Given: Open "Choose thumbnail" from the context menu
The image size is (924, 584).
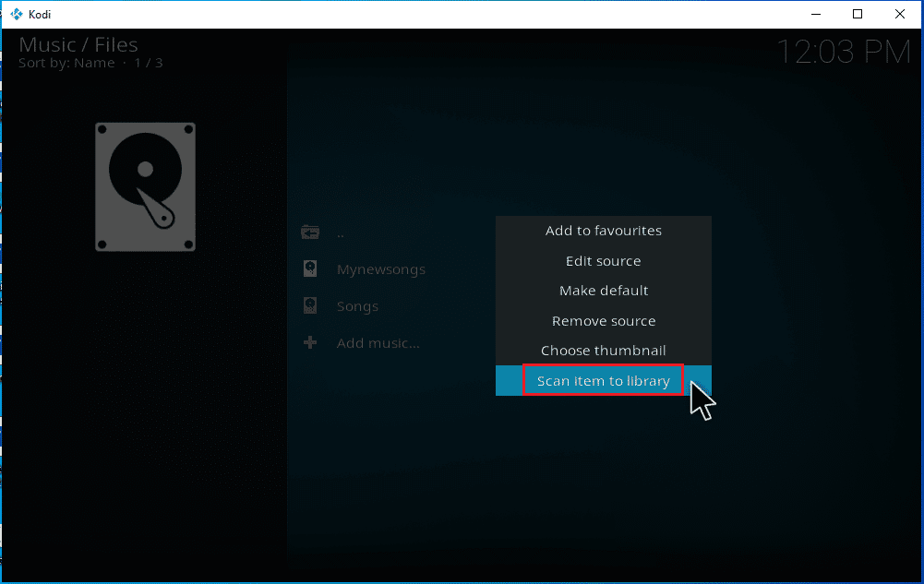Looking at the screenshot, I should [603, 350].
